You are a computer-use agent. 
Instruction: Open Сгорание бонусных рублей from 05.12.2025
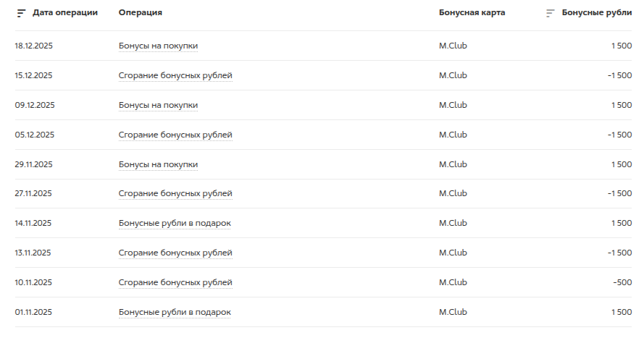(x=175, y=135)
